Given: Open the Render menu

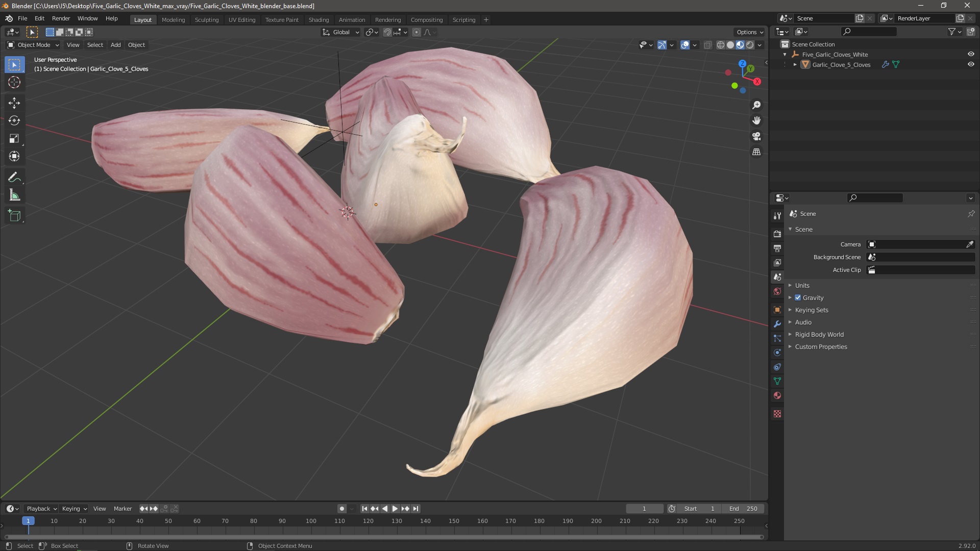Looking at the screenshot, I should point(61,18).
